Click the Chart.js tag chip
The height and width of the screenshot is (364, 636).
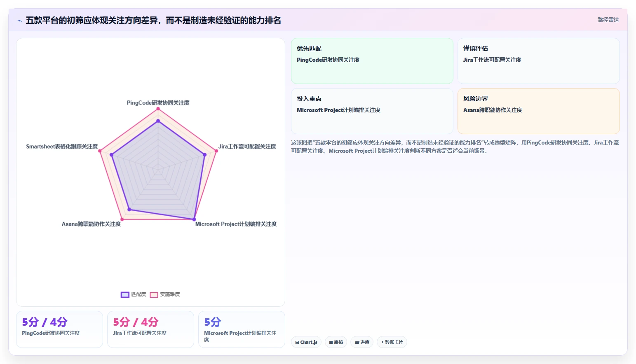tap(306, 342)
